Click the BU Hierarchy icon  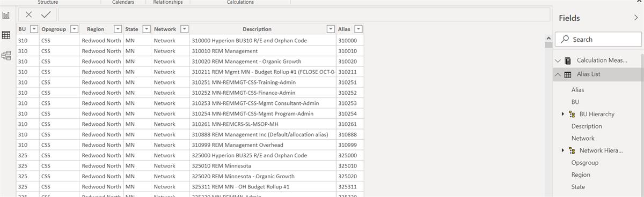tap(572, 114)
